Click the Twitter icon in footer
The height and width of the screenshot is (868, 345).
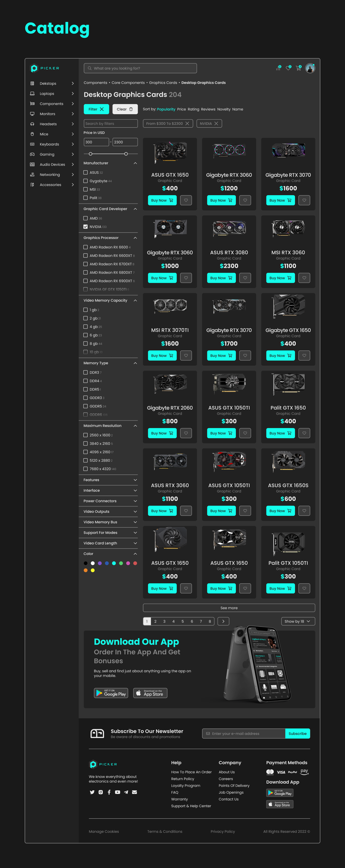click(92, 792)
